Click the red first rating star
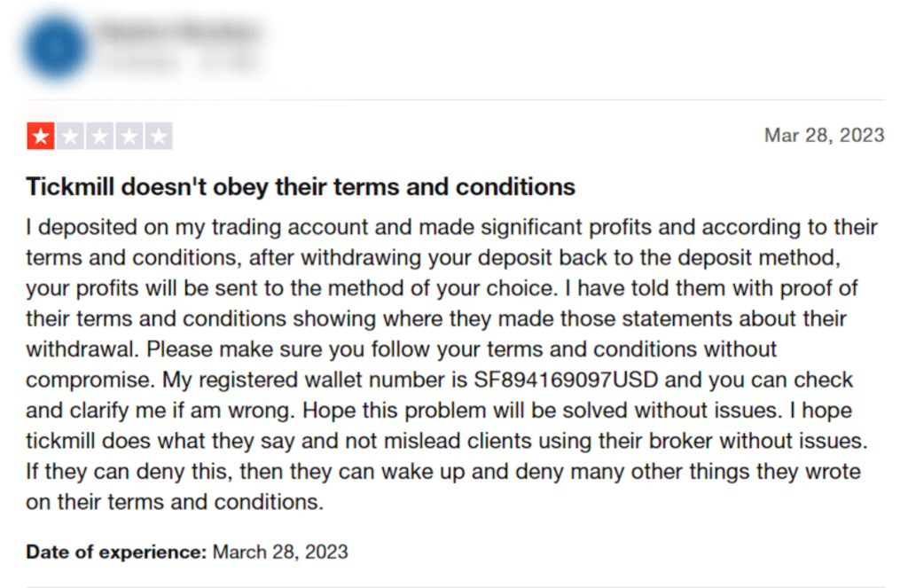 (41, 137)
